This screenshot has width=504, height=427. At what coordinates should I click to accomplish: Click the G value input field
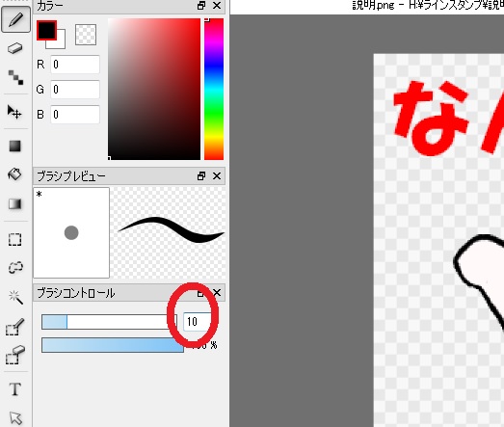pos(75,89)
